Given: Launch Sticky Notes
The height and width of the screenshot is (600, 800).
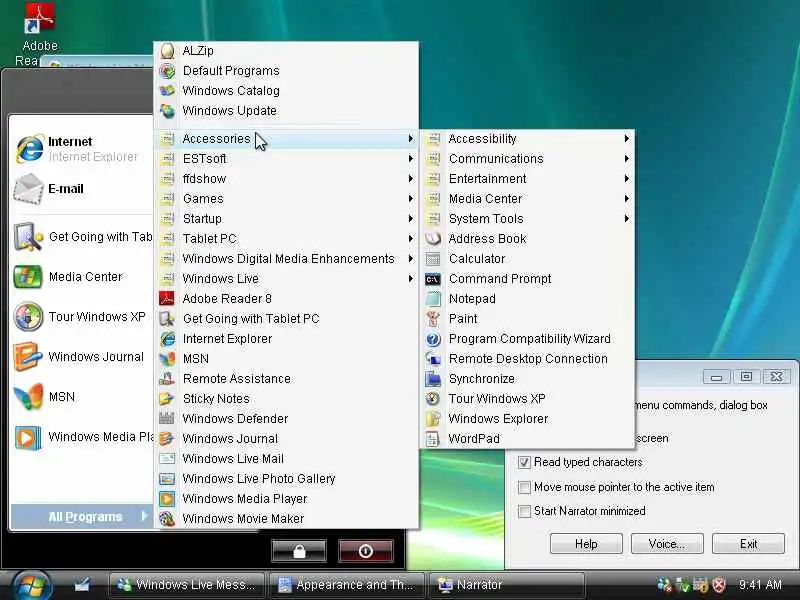Looking at the screenshot, I should click(286, 398).
